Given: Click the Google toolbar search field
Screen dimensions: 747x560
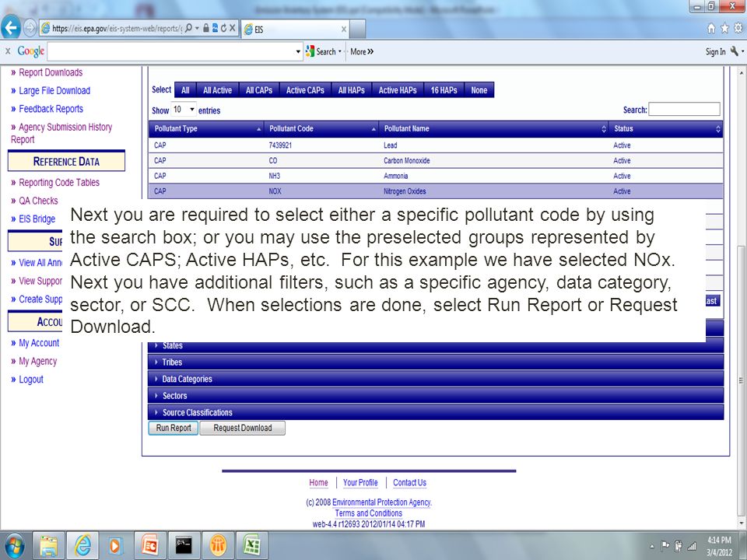Looking at the screenshot, I should (x=171, y=51).
